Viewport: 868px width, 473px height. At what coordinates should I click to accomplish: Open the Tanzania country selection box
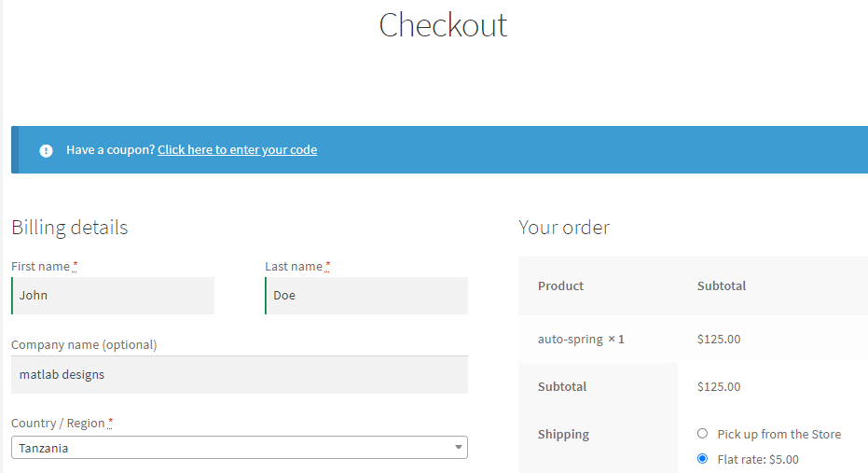tap(239, 448)
